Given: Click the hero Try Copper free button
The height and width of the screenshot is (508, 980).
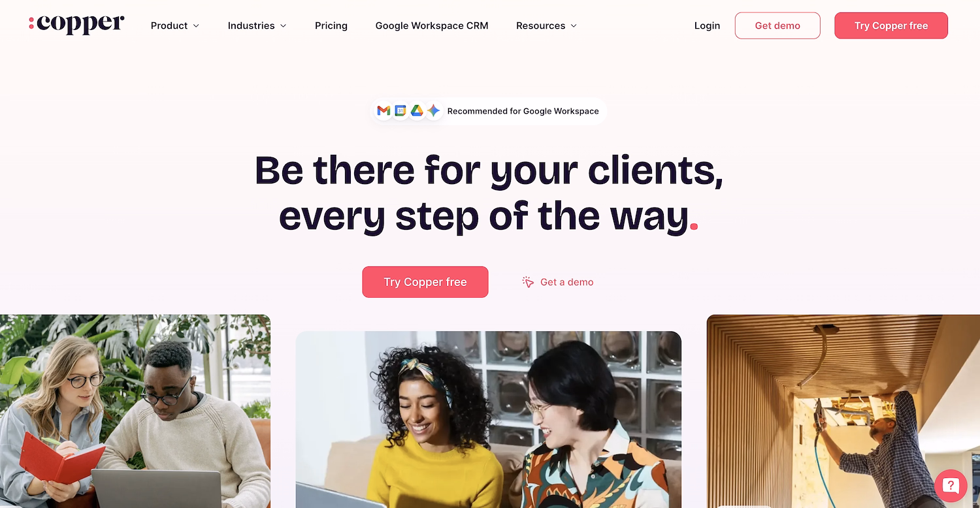Looking at the screenshot, I should [425, 282].
